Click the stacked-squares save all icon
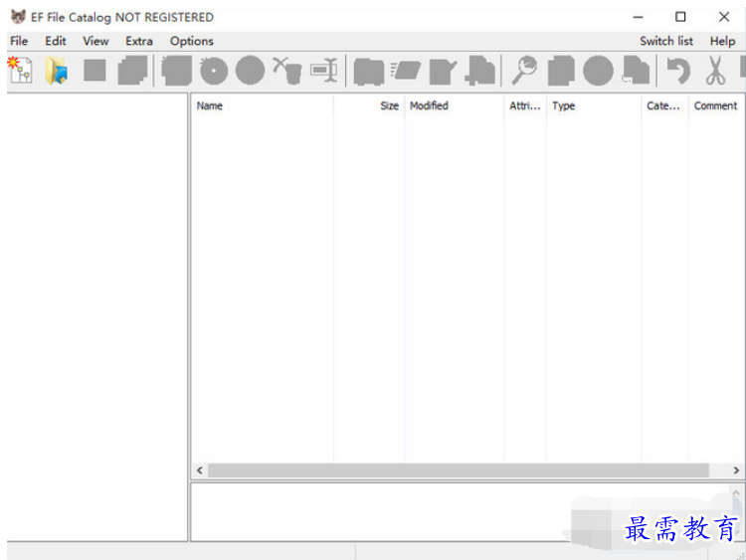Screen dimensions: 746x560 [132, 71]
